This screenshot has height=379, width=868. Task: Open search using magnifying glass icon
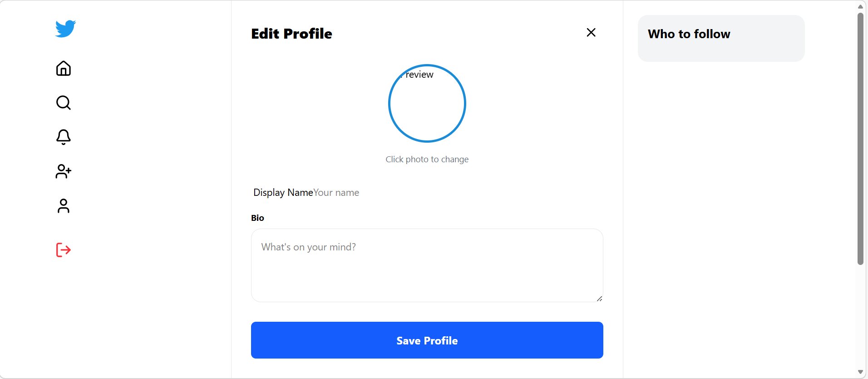[x=64, y=103]
